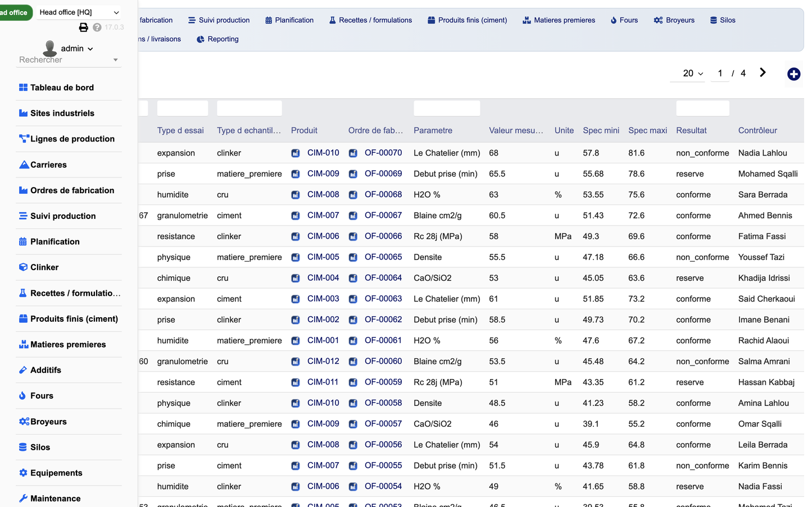Click Parametre filter field
Viewport: 812px width, 507px height.
[x=447, y=108]
